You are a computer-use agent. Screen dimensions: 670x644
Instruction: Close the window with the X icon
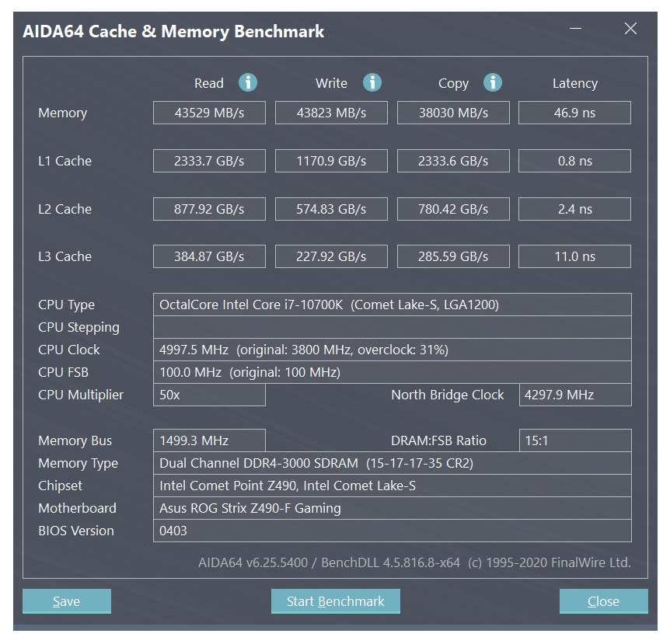click(x=630, y=30)
